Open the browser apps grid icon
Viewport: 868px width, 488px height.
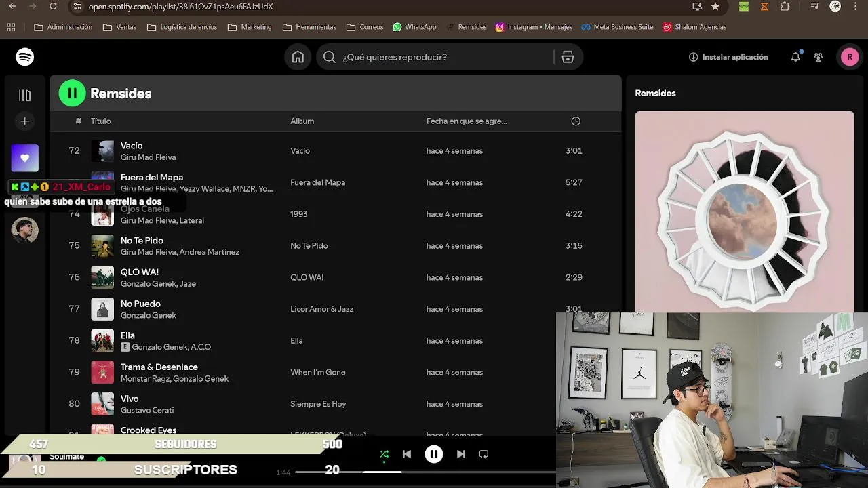[11, 27]
